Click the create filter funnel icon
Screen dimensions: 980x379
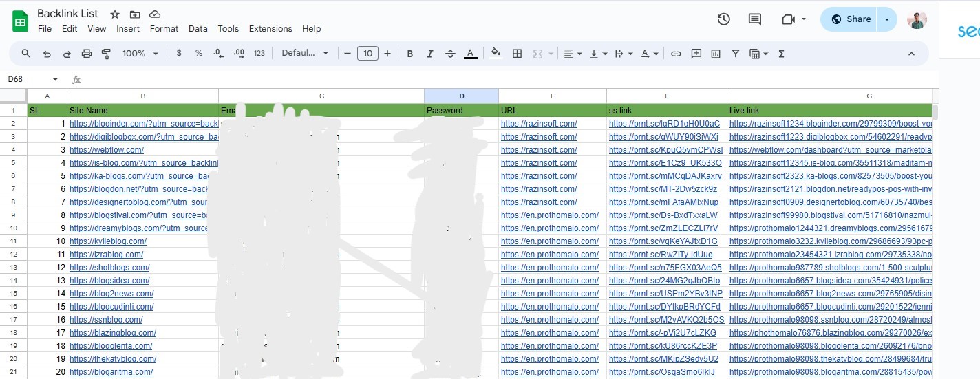pyautogui.click(x=735, y=54)
